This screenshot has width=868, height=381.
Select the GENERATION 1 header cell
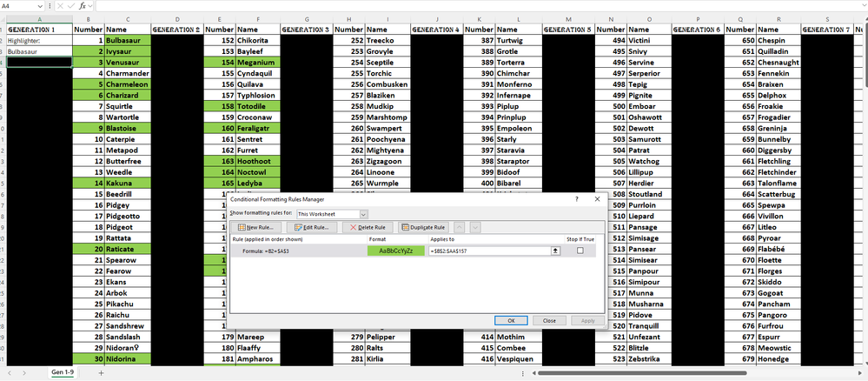click(39, 29)
